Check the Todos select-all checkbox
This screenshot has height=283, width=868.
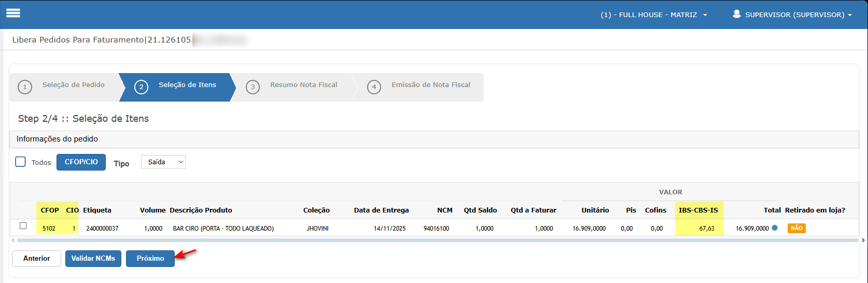(x=21, y=162)
